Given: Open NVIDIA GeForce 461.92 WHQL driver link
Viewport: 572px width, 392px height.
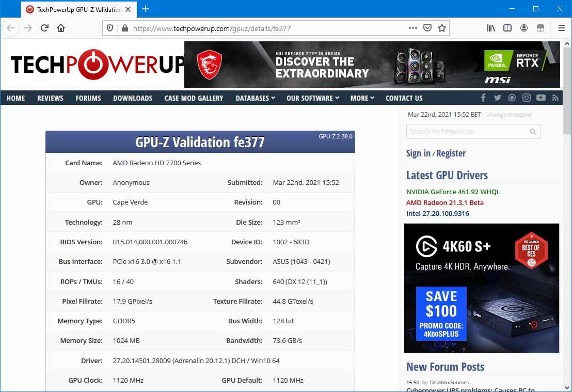Looking at the screenshot, I should (453, 192).
